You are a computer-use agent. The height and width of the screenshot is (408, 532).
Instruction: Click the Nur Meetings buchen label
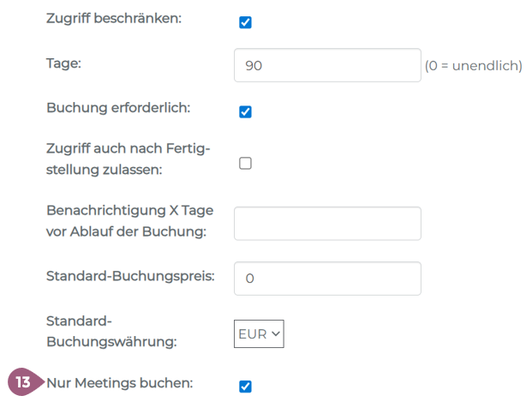pyautogui.click(x=120, y=382)
